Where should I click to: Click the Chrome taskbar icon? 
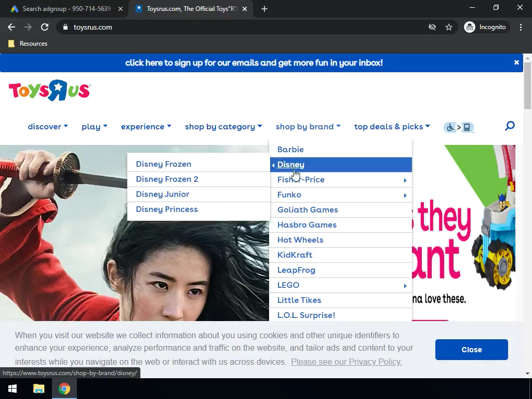click(64, 389)
